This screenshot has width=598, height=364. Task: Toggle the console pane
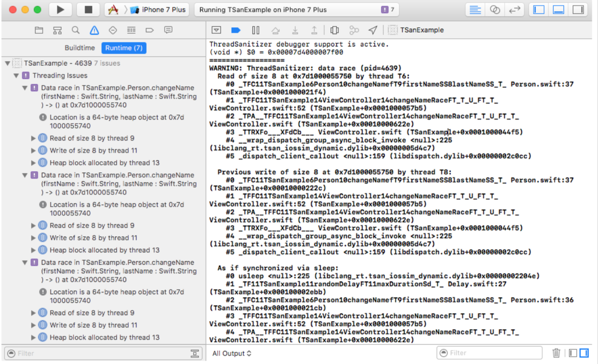[x=584, y=353]
